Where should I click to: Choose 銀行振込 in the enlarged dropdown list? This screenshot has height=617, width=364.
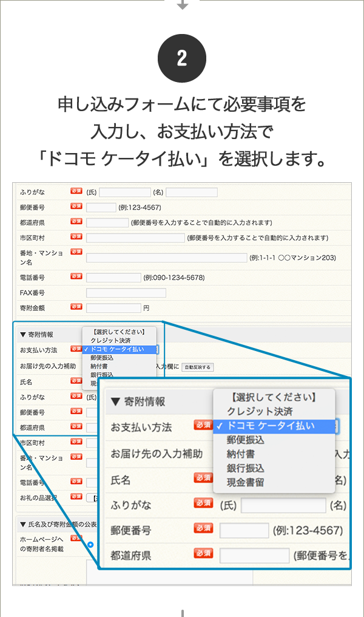click(245, 468)
